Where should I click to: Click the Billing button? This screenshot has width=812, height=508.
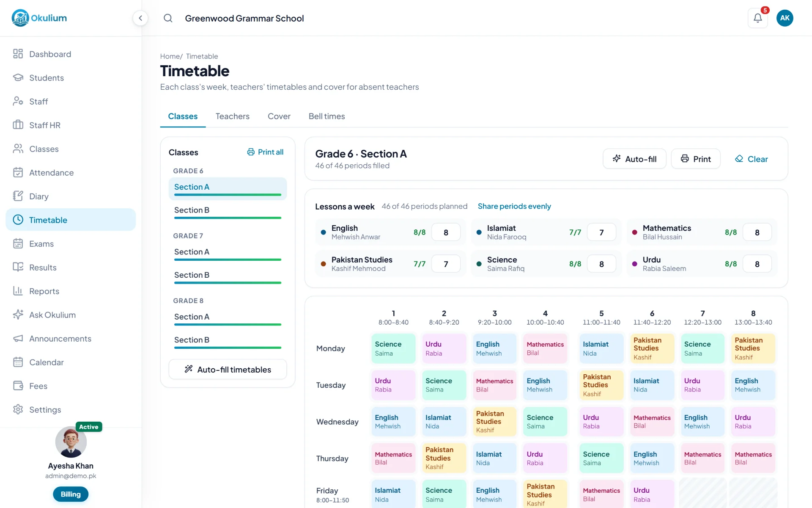(71, 494)
